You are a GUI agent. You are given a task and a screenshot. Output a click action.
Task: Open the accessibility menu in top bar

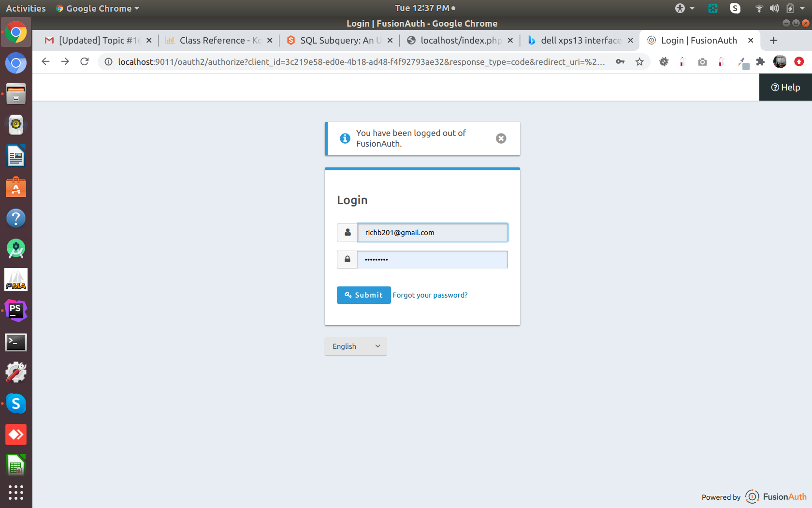pos(684,8)
